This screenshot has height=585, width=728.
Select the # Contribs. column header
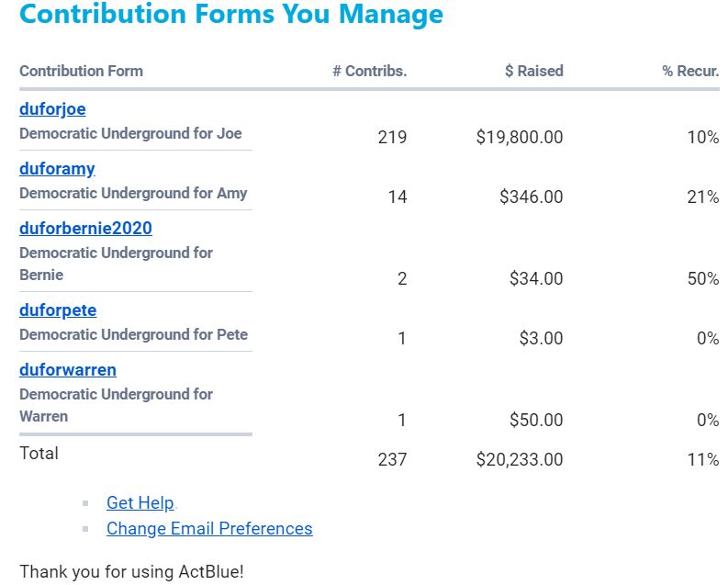pyautogui.click(x=369, y=71)
